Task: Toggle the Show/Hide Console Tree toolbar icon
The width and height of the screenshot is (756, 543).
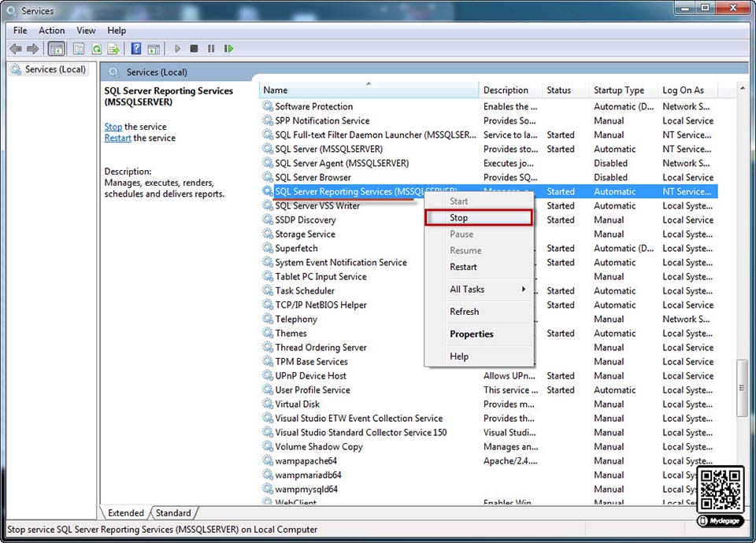Action: tap(57, 49)
